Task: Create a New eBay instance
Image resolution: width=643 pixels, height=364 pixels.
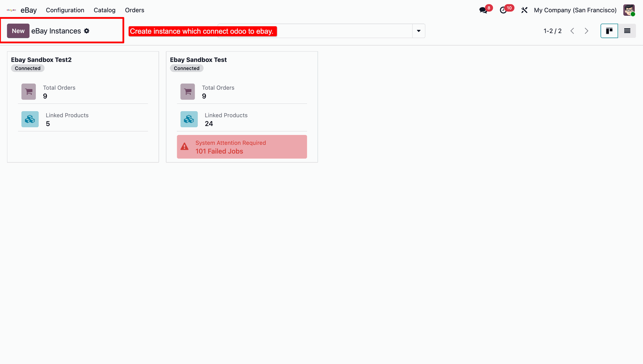Action: 18,31
